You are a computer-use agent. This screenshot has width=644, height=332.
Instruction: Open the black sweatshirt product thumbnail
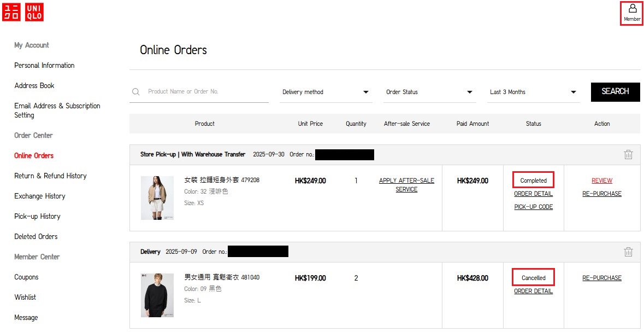[157, 295]
